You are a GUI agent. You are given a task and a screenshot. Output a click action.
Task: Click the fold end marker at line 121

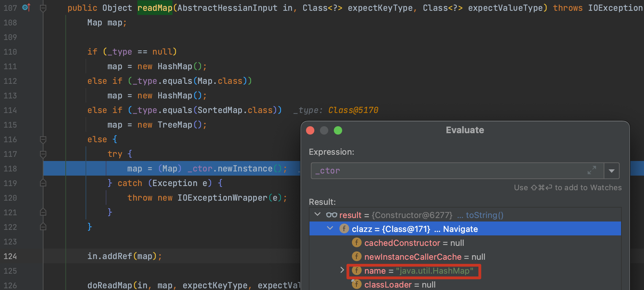click(43, 212)
